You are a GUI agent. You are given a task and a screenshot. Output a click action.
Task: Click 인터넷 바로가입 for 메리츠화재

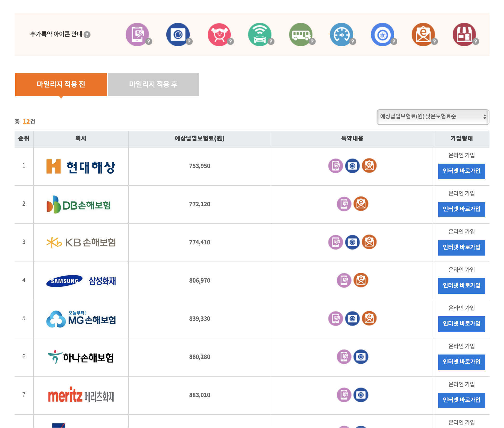(461, 400)
